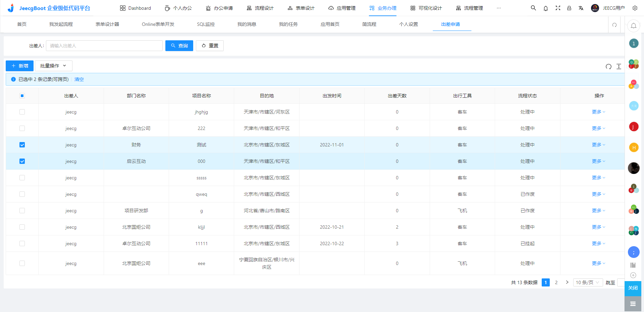Click the 新增 add button
The height and width of the screenshot is (312, 644).
coord(19,66)
